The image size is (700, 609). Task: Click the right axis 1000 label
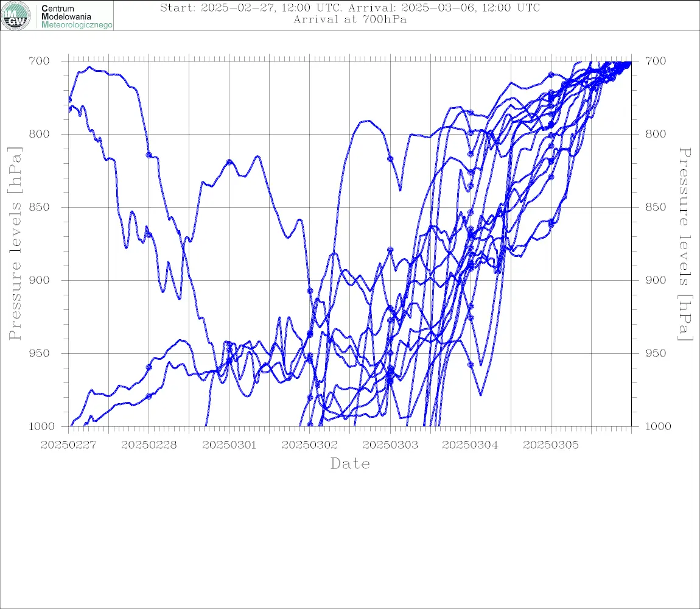point(659,426)
